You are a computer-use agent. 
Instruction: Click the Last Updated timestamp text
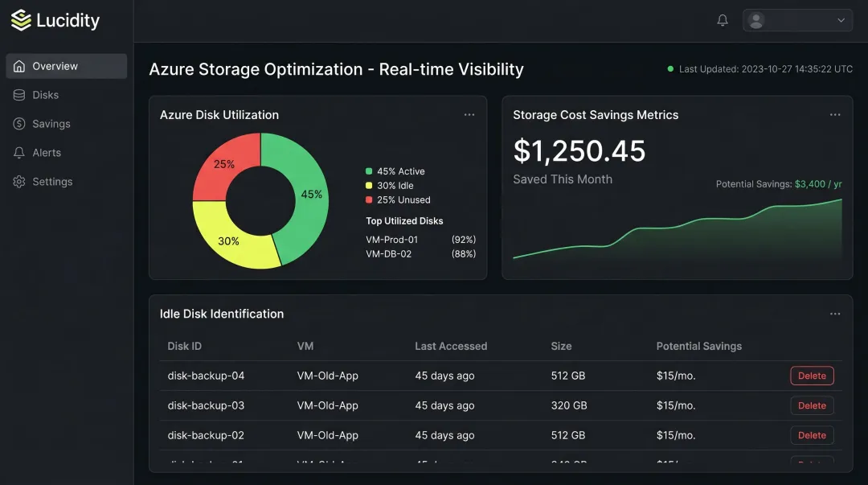(766, 69)
